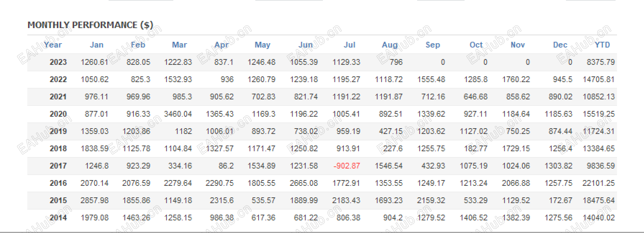Click the Year column header
Viewport: 644px width, 233px height.
click(53, 45)
